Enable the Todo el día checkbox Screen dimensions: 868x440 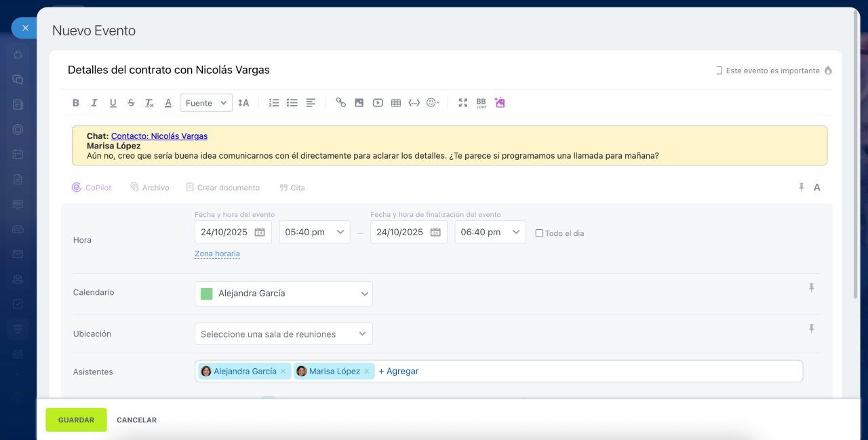(539, 233)
